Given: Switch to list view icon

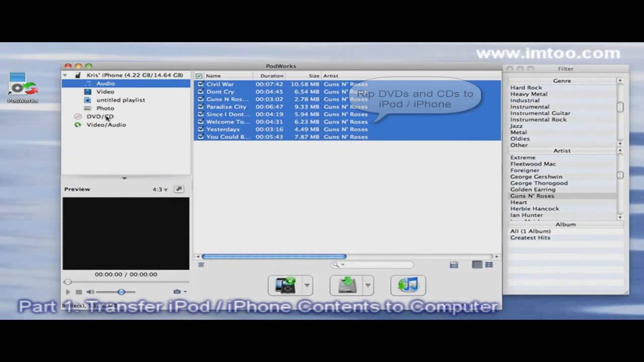Looking at the screenshot, I should click(x=477, y=264).
